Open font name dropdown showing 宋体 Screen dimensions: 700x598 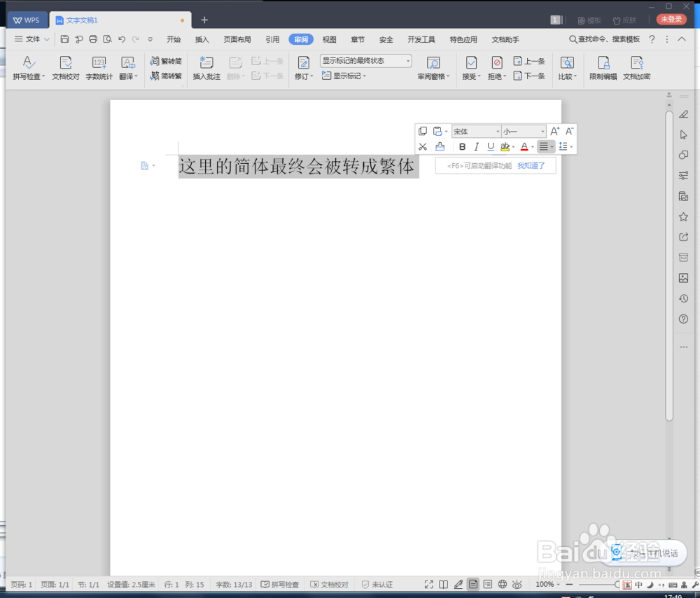tap(476, 132)
